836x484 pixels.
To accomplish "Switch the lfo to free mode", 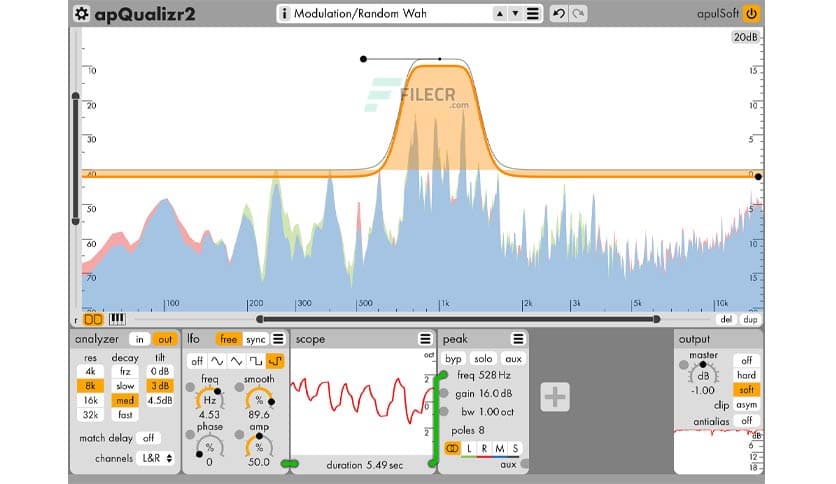I will pyautogui.click(x=228, y=339).
